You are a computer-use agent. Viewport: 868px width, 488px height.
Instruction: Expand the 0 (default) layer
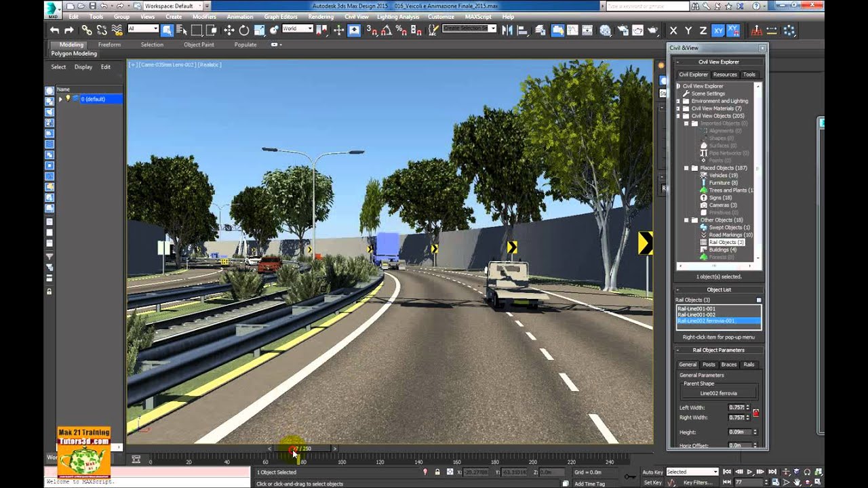(x=60, y=99)
